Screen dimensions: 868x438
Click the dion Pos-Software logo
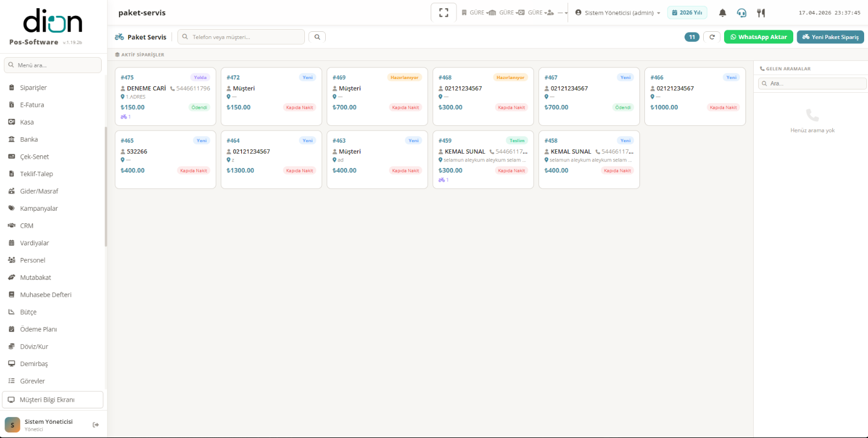[x=53, y=26]
